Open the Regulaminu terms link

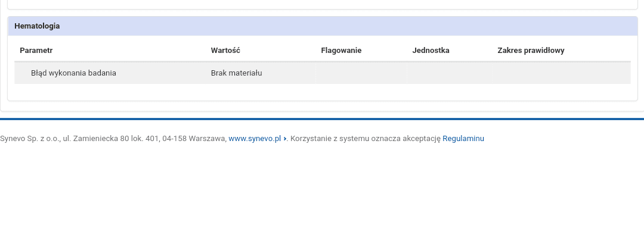point(463,139)
